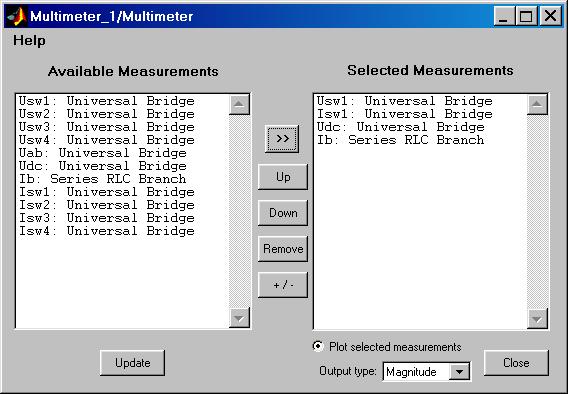Viewport: 568px width, 394px height.
Task: Open the Help menu
Action: pos(29,40)
